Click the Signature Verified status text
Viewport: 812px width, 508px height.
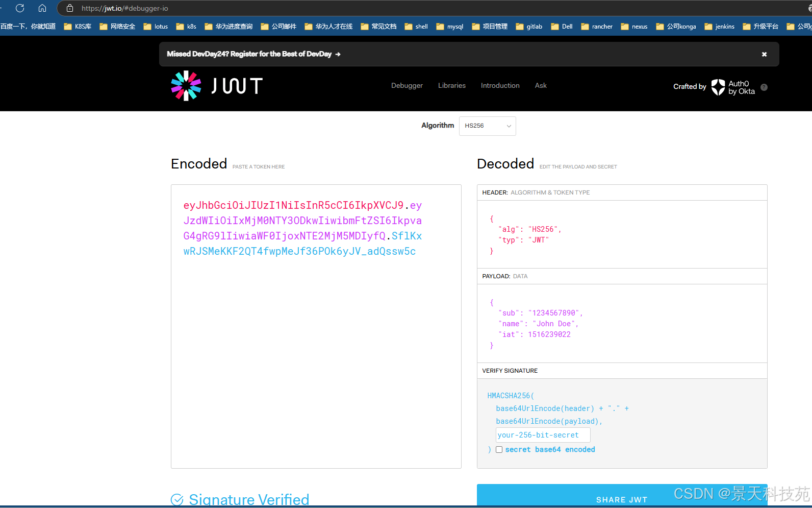[x=249, y=499]
